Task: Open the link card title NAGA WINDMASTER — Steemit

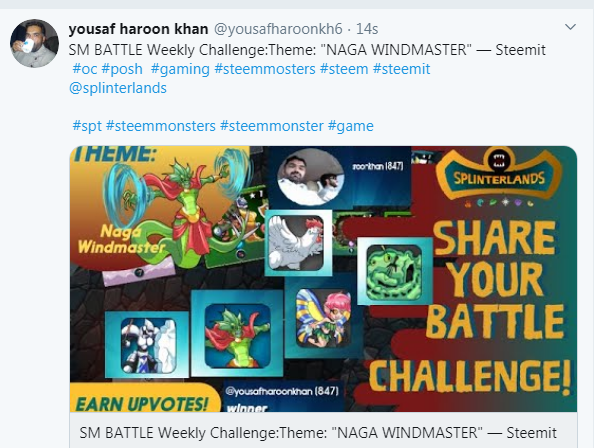Action: [x=318, y=432]
